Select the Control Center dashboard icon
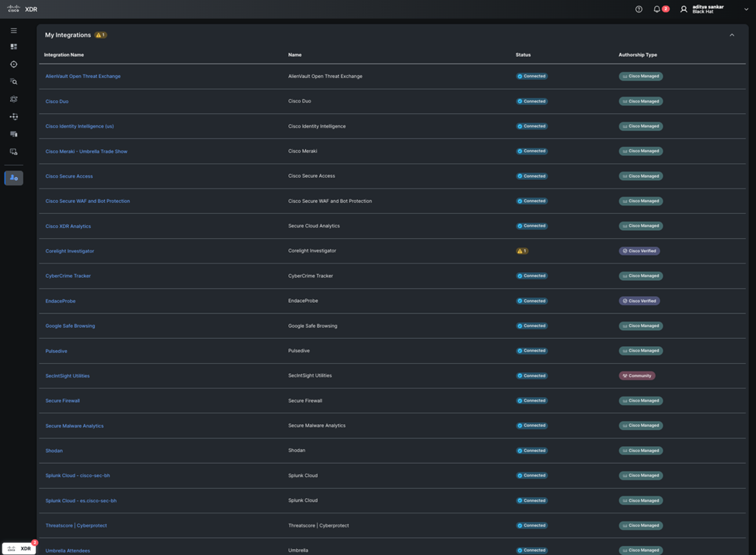This screenshot has height=555, width=756. tap(13, 46)
